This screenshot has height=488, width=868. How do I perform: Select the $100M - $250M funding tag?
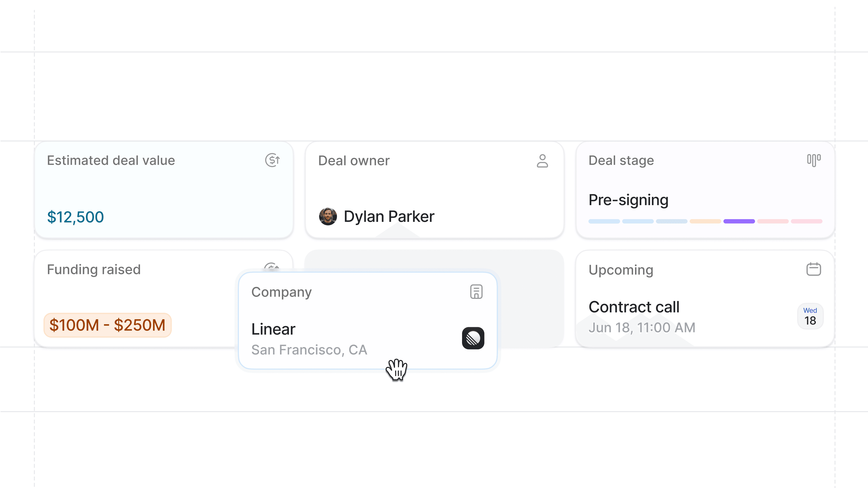pyautogui.click(x=108, y=325)
